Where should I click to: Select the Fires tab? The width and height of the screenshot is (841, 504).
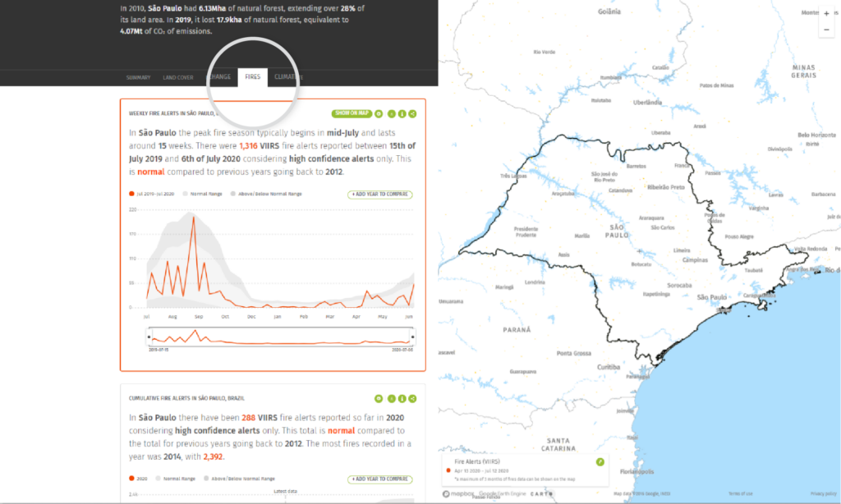[253, 77]
